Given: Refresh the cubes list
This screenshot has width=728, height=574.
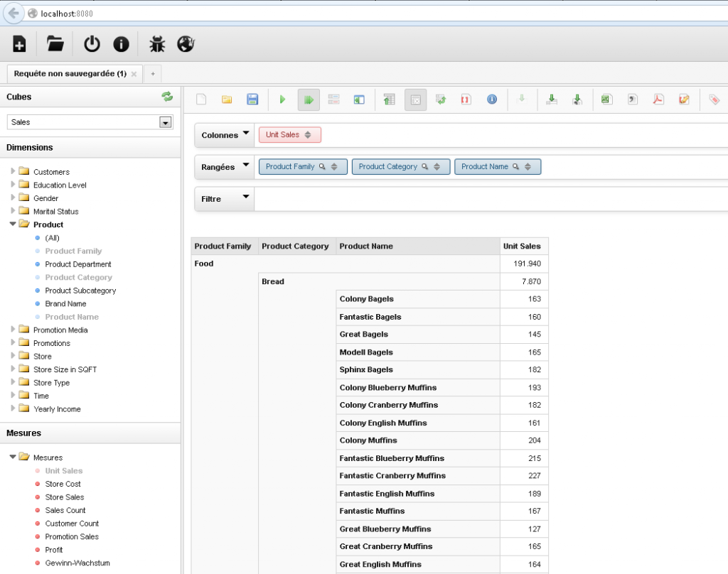Looking at the screenshot, I should pyautogui.click(x=168, y=96).
